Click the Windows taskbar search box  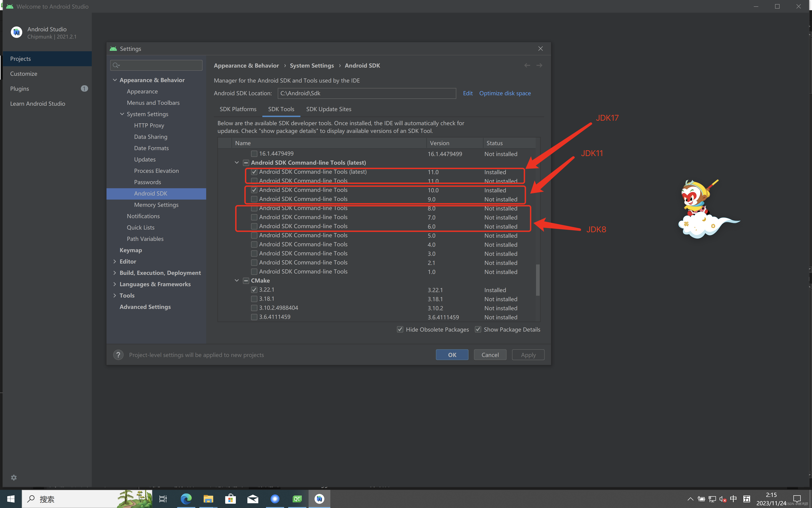(87, 499)
